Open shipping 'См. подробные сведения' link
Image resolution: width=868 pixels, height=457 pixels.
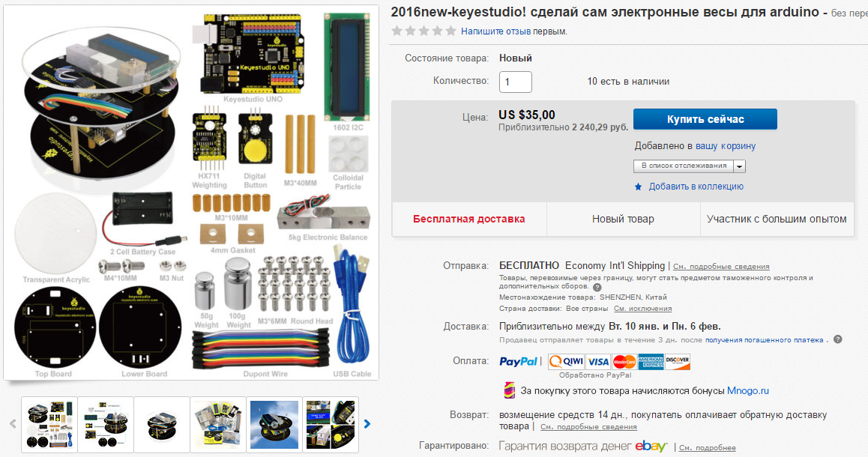[721, 267]
